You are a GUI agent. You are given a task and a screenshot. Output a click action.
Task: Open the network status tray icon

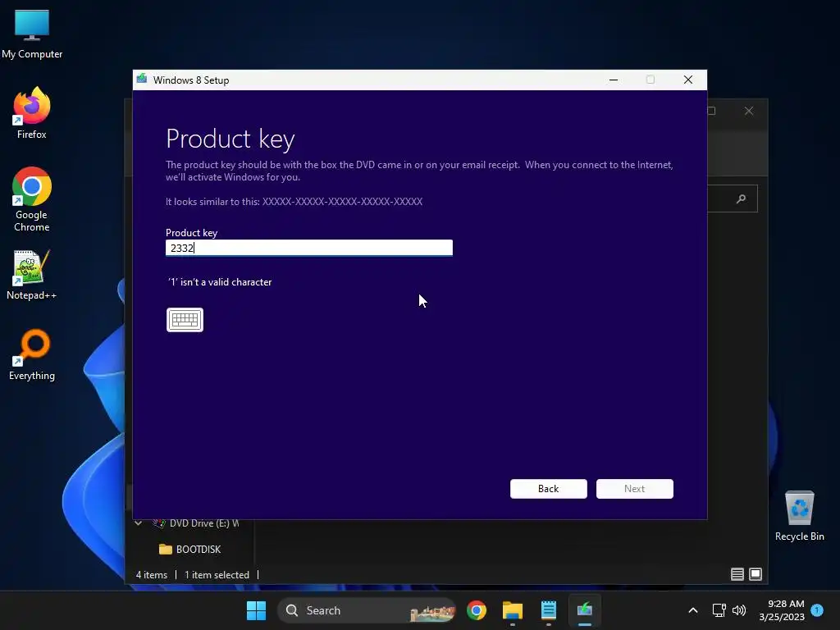719,610
